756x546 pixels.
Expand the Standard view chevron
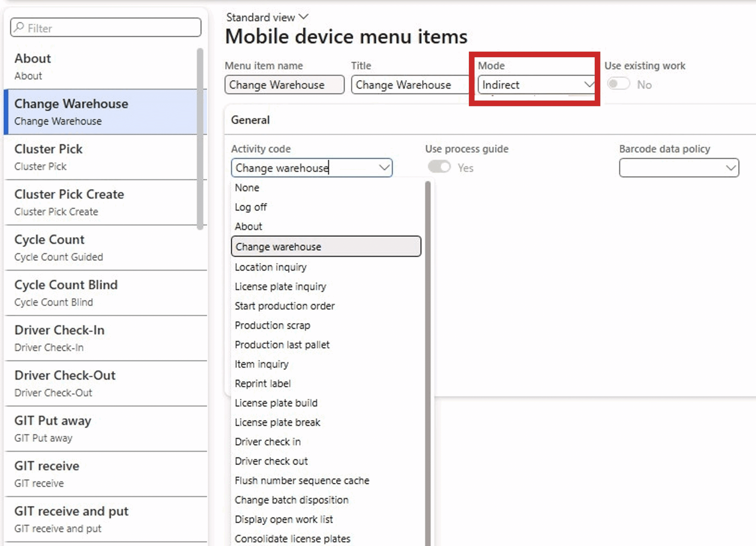(x=304, y=17)
